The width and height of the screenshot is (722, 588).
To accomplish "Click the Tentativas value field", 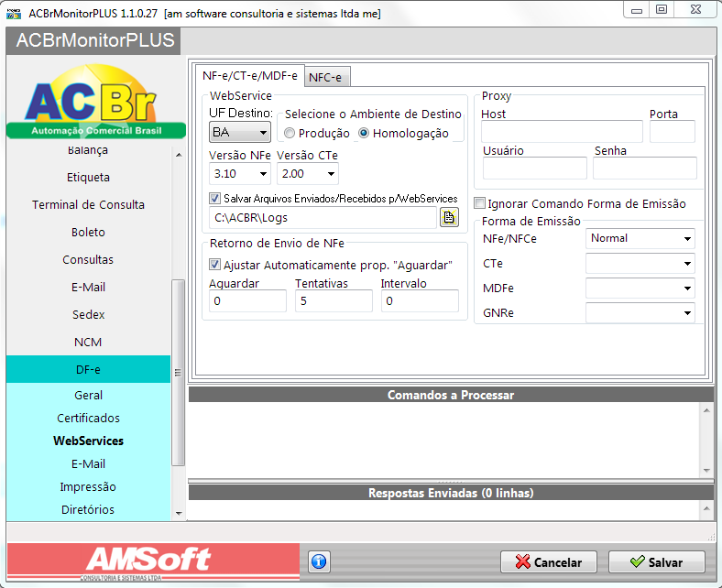I will pos(334,301).
